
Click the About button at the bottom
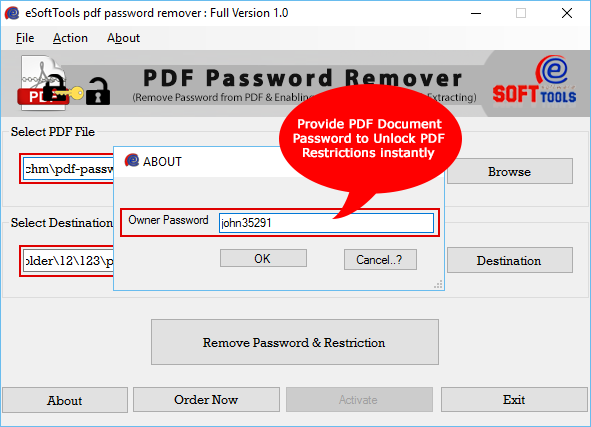coord(65,400)
